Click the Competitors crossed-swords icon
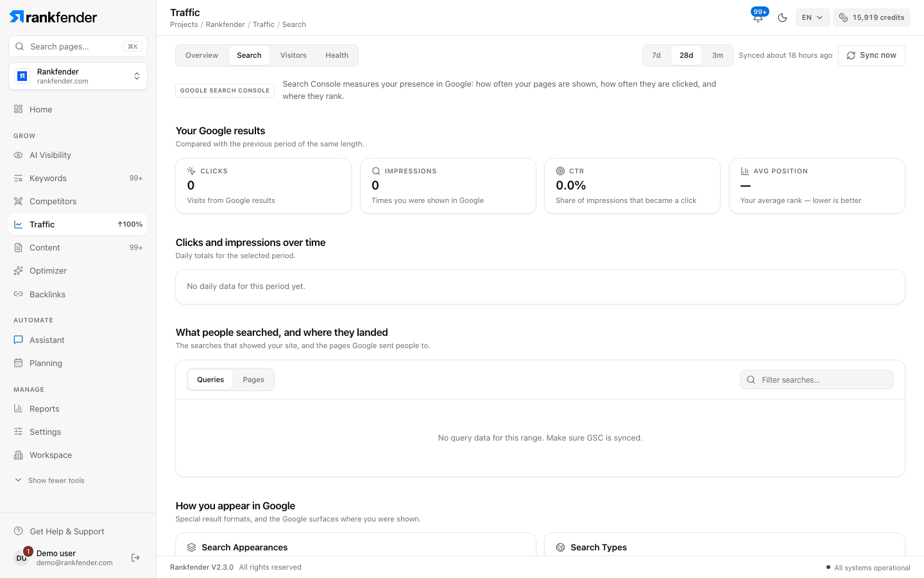Viewport: 924px width, 578px height. click(19, 201)
